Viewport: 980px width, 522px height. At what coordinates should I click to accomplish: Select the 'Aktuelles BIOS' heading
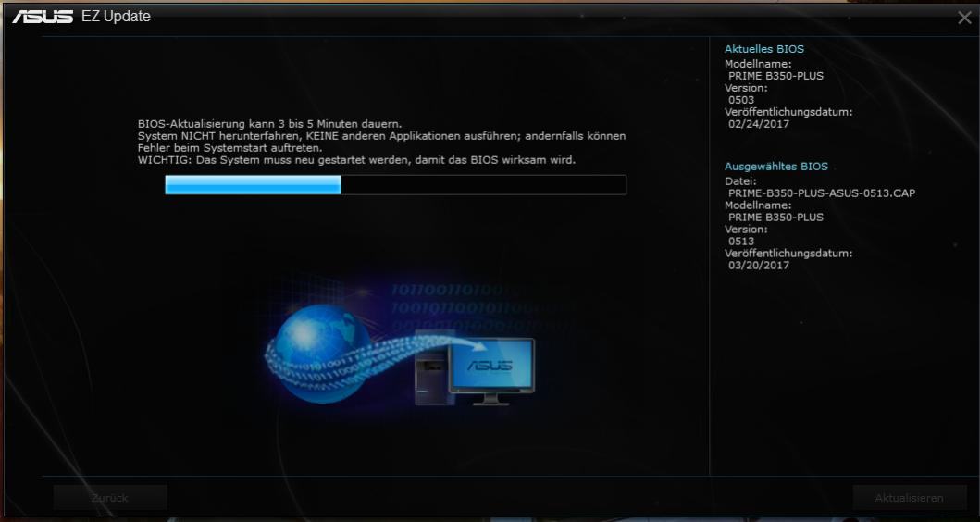tap(763, 49)
